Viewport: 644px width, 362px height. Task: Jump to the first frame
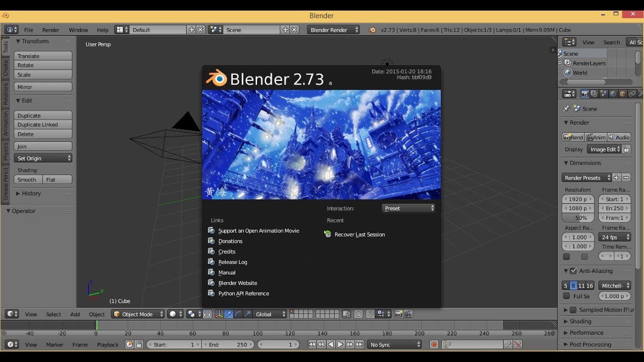(312, 344)
